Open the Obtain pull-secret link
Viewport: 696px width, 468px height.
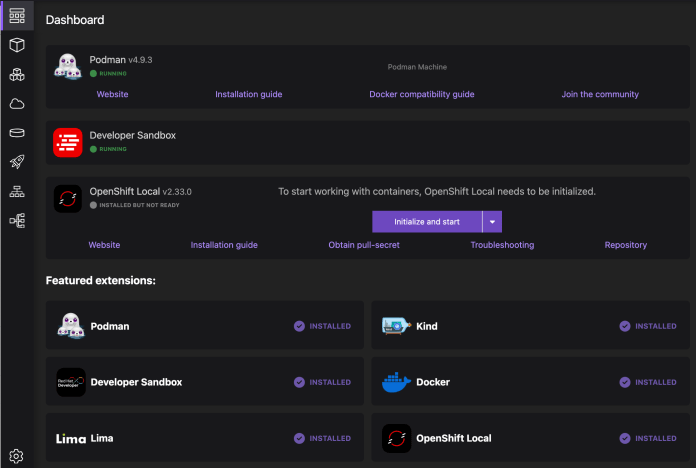pos(364,244)
